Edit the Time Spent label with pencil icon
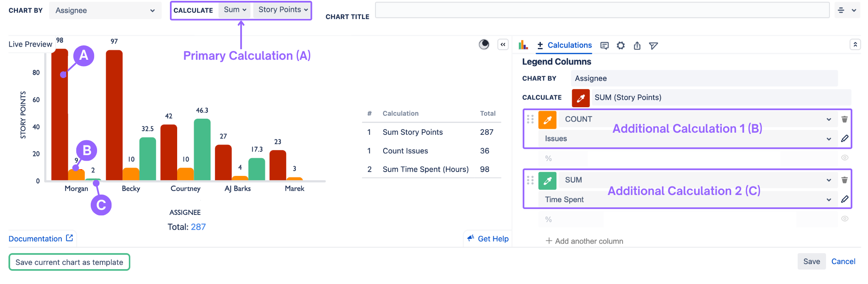Image resolution: width=868 pixels, height=284 pixels. pos(844,199)
